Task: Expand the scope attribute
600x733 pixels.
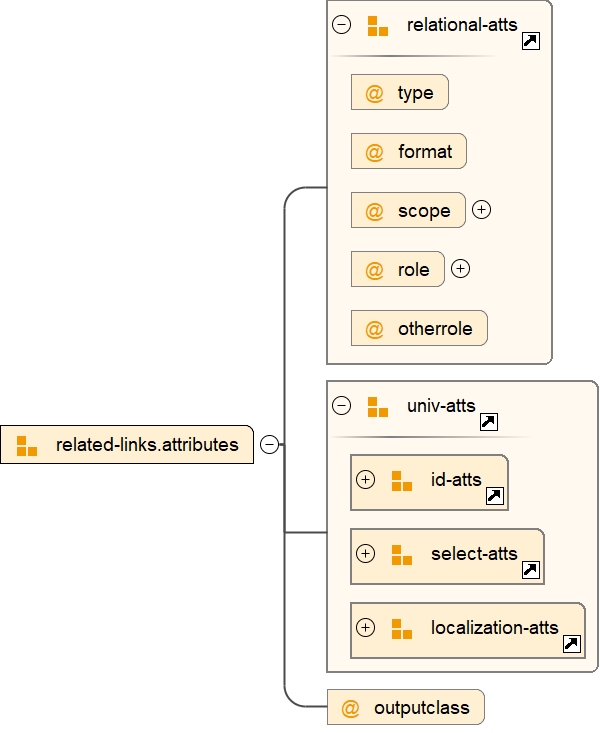Action: (481, 209)
